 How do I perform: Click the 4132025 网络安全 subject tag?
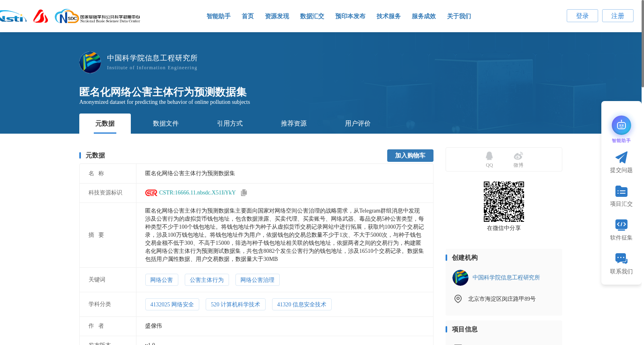172,304
